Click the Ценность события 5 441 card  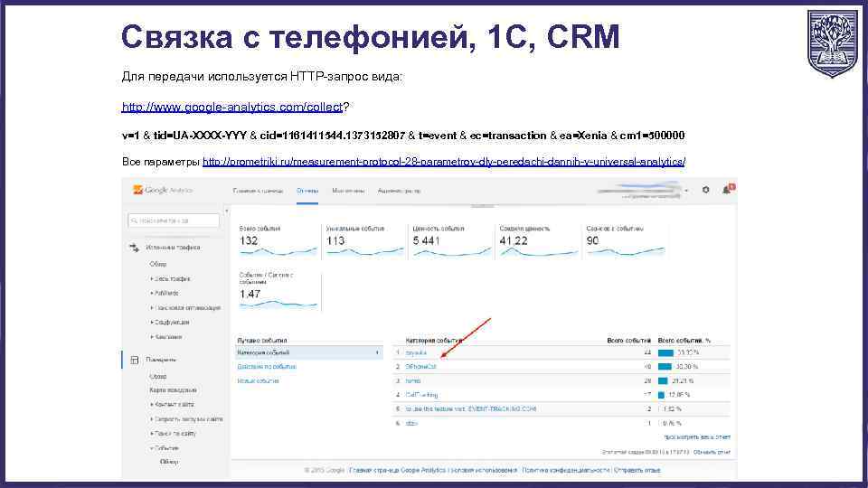pyautogui.click(x=452, y=240)
